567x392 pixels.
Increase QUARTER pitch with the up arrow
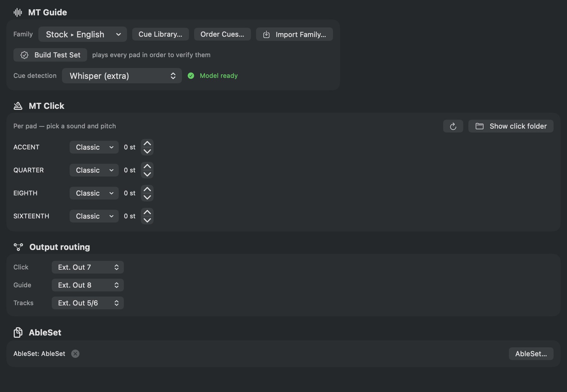coord(147,166)
